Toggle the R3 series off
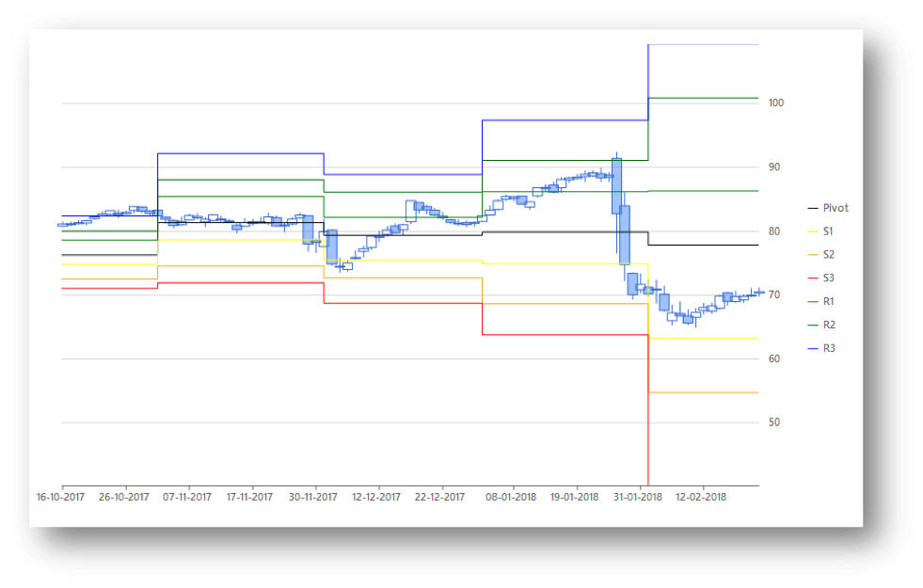Viewport: 923px width, 588px height. point(827,347)
